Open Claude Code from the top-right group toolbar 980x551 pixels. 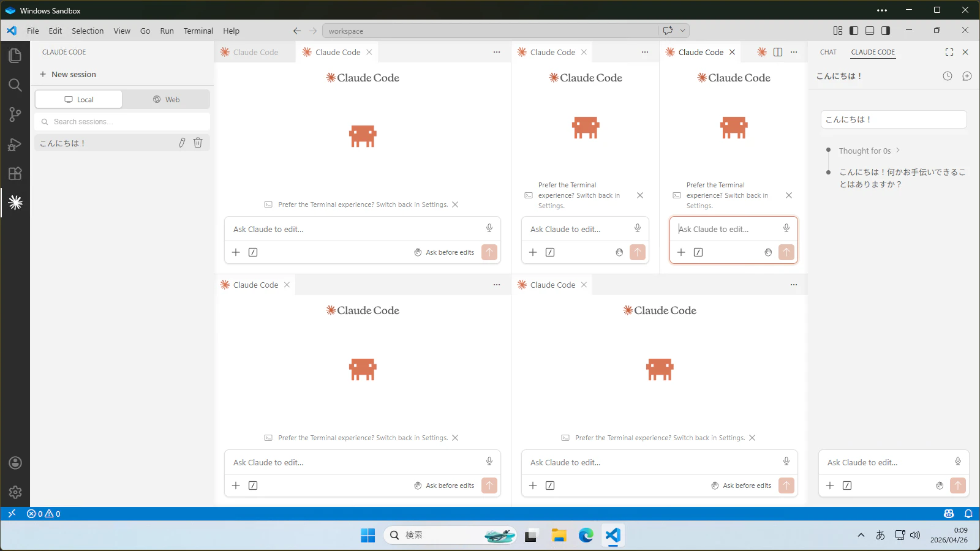[x=762, y=52]
